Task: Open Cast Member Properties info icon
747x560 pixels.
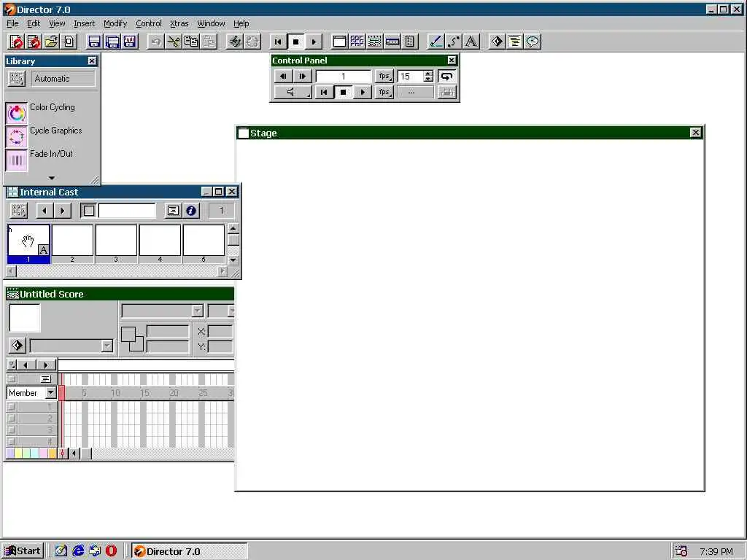Action: (191, 211)
